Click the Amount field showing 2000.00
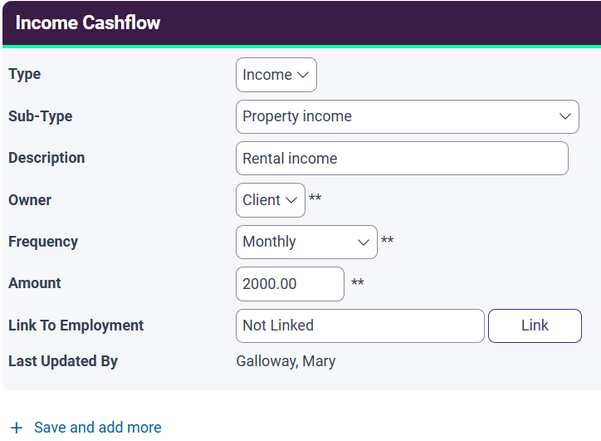This screenshot has height=441, width=601. [x=290, y=284]
